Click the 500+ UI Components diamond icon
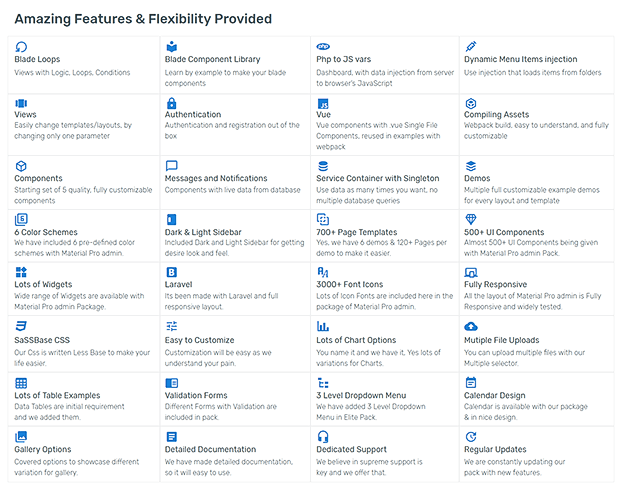 pyautogui.click(x=471, y=219)
